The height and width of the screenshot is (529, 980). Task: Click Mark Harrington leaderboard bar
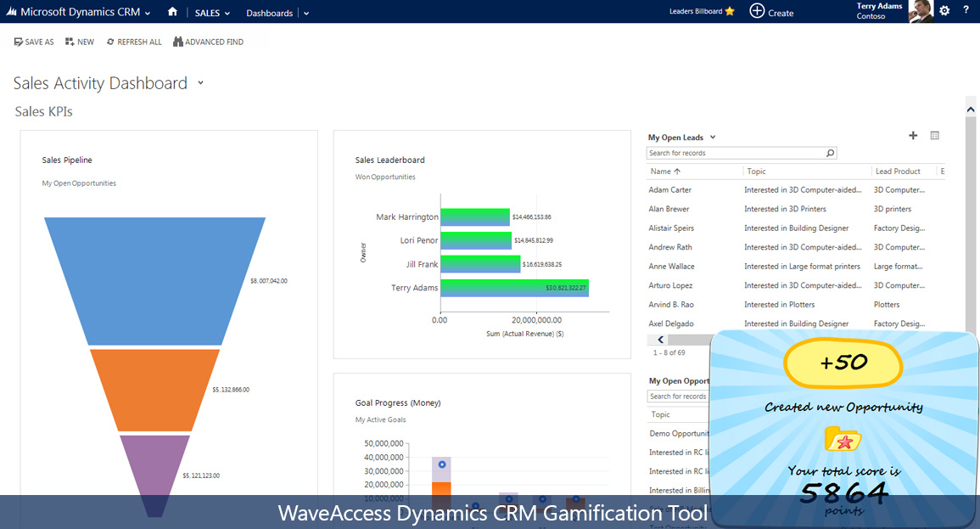[x=475, y=217]
